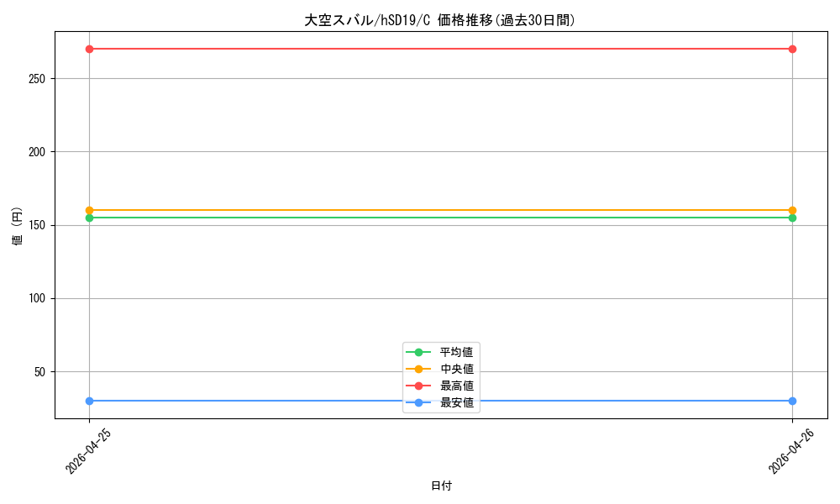Click the red legend marker for 最高値
This screenshot has width=840, height=504.
(x=419, y=386)
